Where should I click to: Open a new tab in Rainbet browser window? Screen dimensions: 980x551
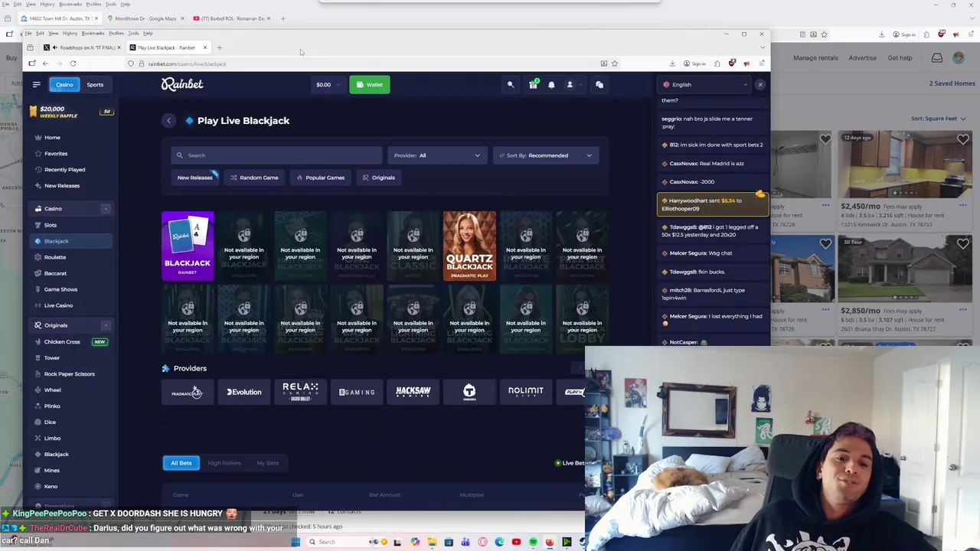pos(220,47)
